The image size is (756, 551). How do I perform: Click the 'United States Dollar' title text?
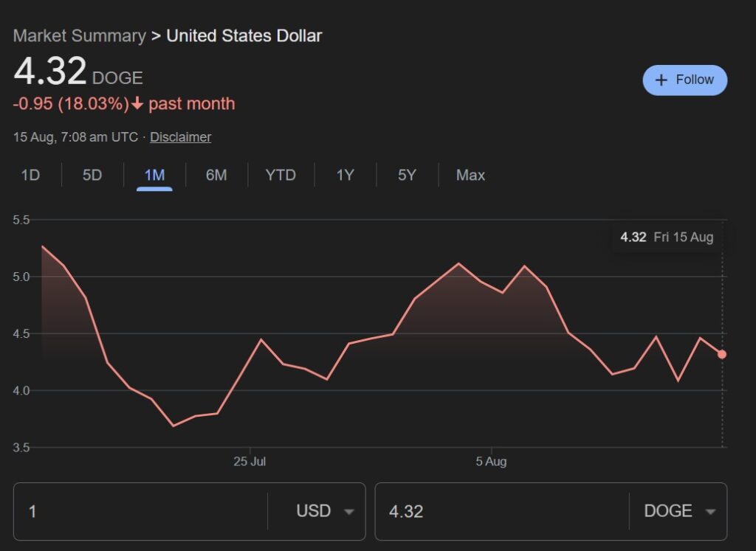coord(244,35)
